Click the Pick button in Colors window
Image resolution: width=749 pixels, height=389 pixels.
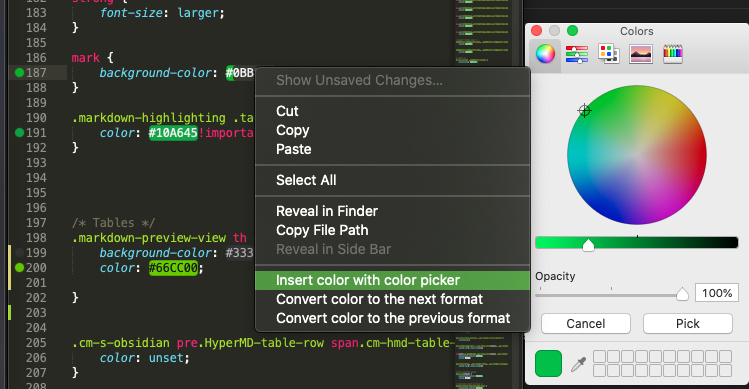[x=687, y=324]
